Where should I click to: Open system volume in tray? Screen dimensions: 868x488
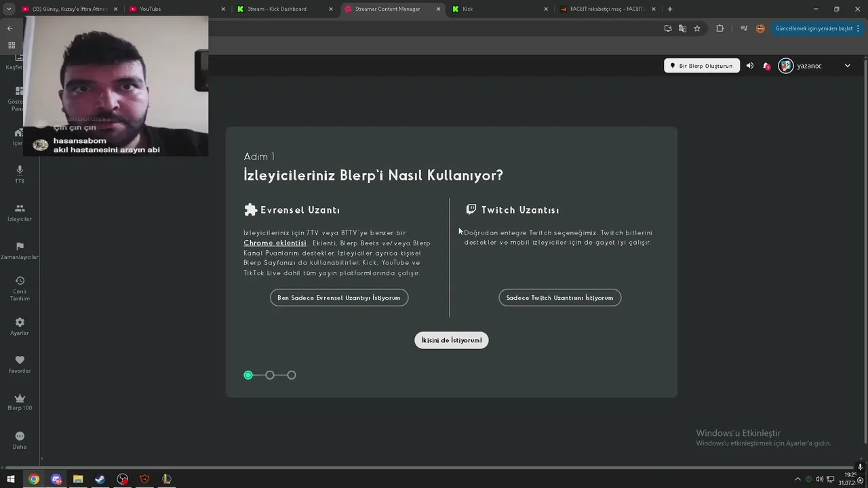(x=819, y=479)
